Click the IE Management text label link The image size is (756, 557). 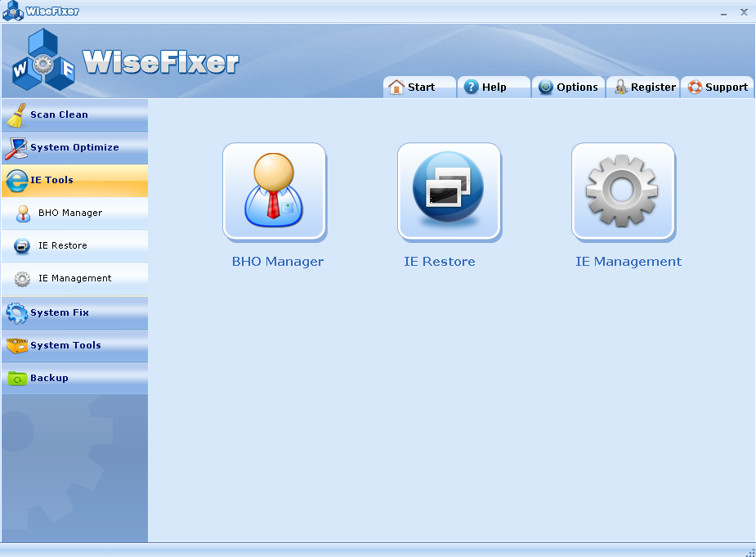click(x=628, y=263)
